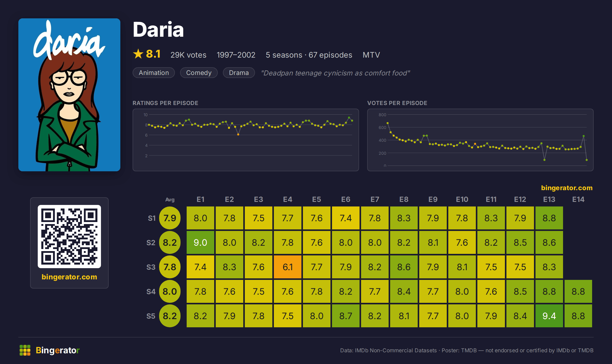Select the Animation genre tag
Viewport: 612px width, 364px height.
tap(154, 73)
